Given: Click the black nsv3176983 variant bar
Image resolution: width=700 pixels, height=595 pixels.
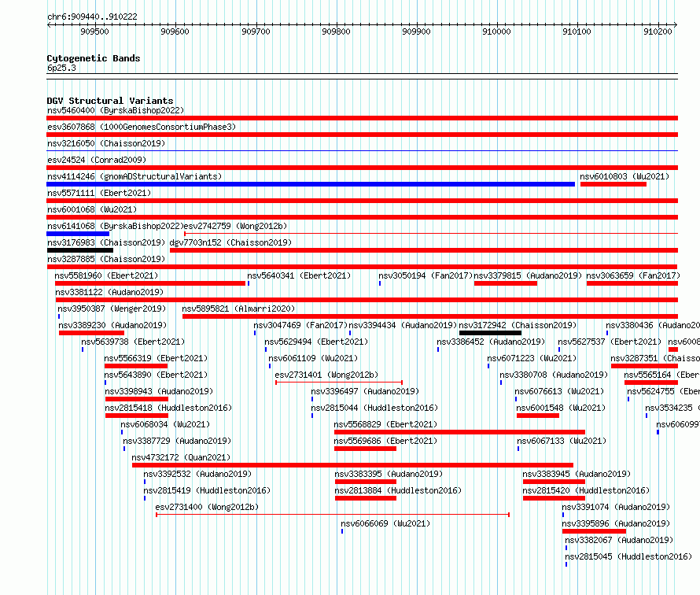Looking at the screenshot, I should pos(80,250).
